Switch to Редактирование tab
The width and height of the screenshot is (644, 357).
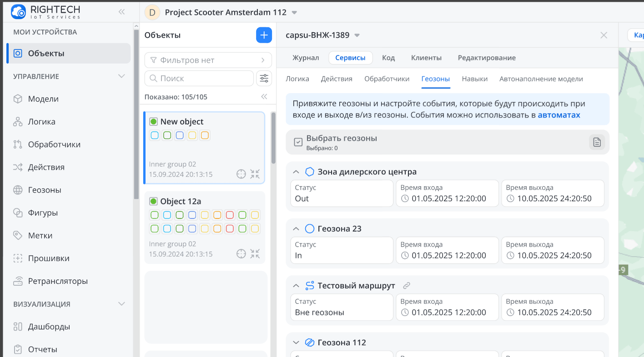point(487,58)
